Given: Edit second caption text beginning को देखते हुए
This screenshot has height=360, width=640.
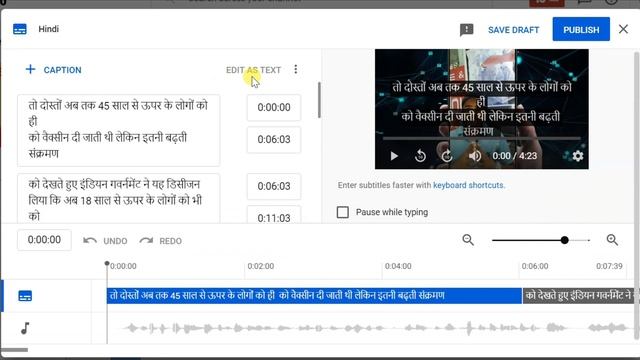Looking at the screenshot, I should pyautogui.click(x=118, y=198).
